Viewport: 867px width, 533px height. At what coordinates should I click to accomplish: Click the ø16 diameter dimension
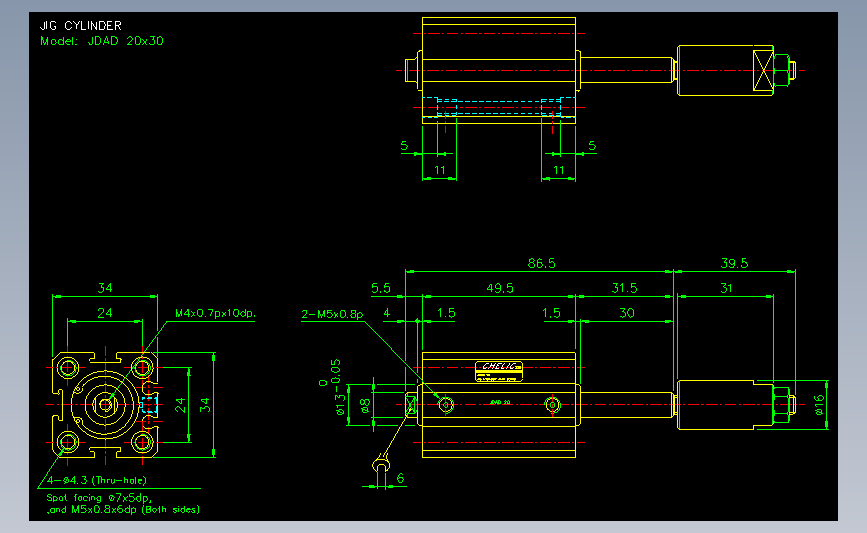click(x=819, y=405)
